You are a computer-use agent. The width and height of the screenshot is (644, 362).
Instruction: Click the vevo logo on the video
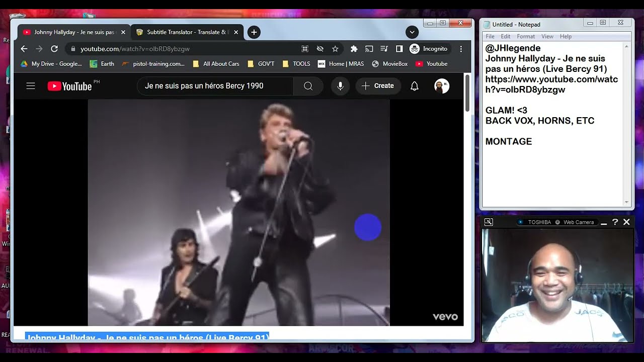(x=445, y=317)
